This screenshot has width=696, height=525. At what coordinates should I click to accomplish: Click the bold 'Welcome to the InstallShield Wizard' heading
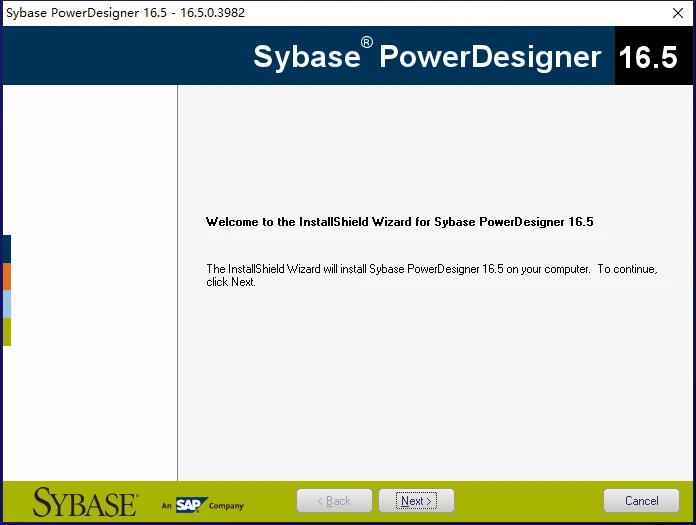click(x=399, y=221)
